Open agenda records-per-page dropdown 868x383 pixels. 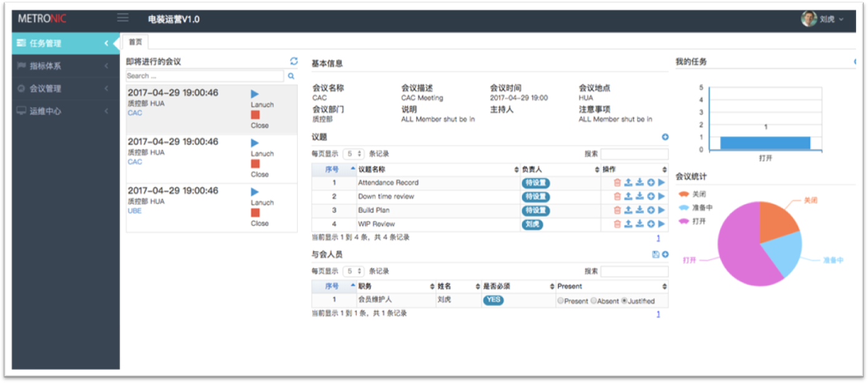point(353,154)
